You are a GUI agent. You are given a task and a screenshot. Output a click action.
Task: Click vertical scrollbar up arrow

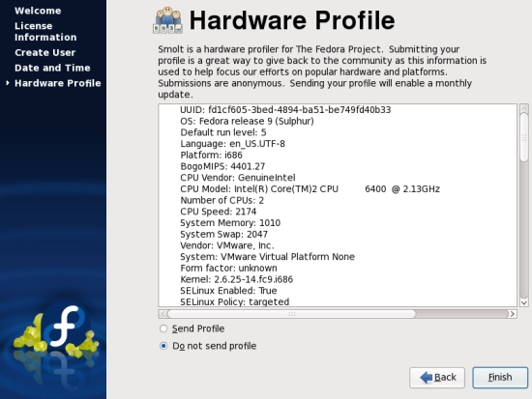pyautogui.click(x=524, y=109)
